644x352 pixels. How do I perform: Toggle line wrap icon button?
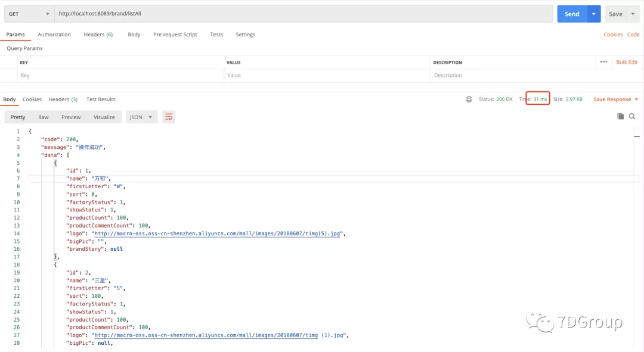pos(168,117)
